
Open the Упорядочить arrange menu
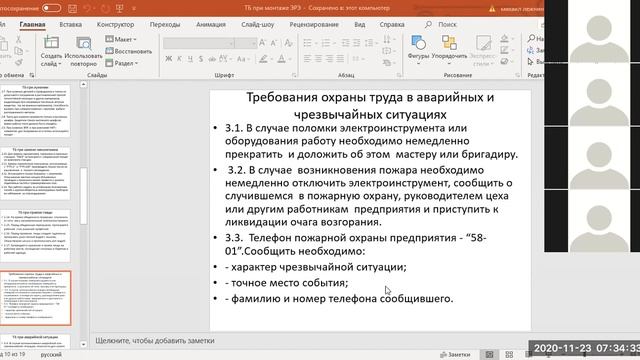(x=449, y=51)
